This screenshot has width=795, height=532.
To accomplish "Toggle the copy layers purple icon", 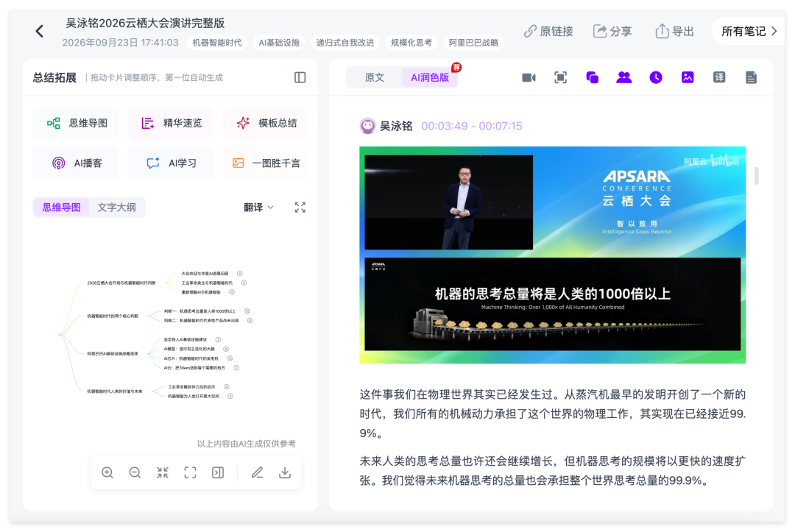I will pyautogui.click(x=592, y=77).
